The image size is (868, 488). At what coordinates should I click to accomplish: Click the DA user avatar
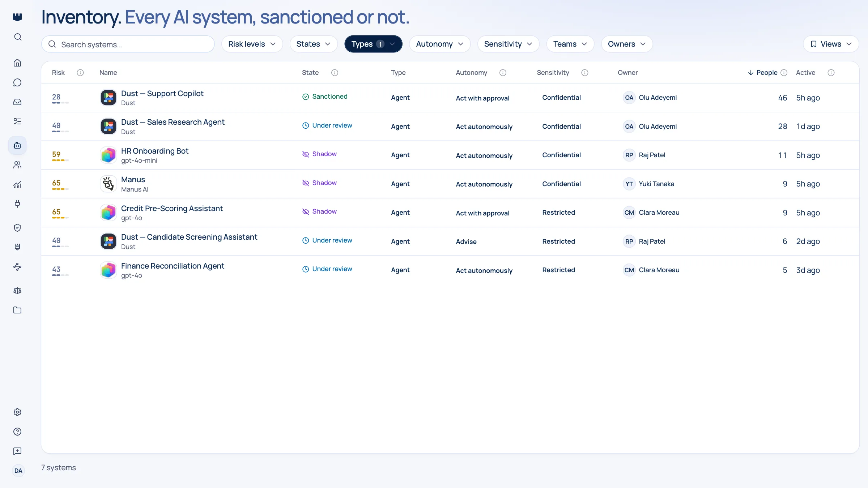coord(18,471)
